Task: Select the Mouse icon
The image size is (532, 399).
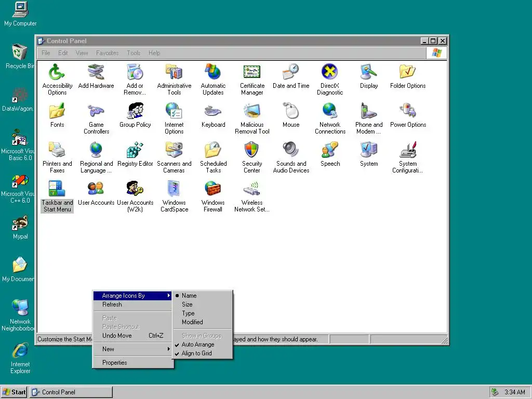Action: (x=291, y=111)
